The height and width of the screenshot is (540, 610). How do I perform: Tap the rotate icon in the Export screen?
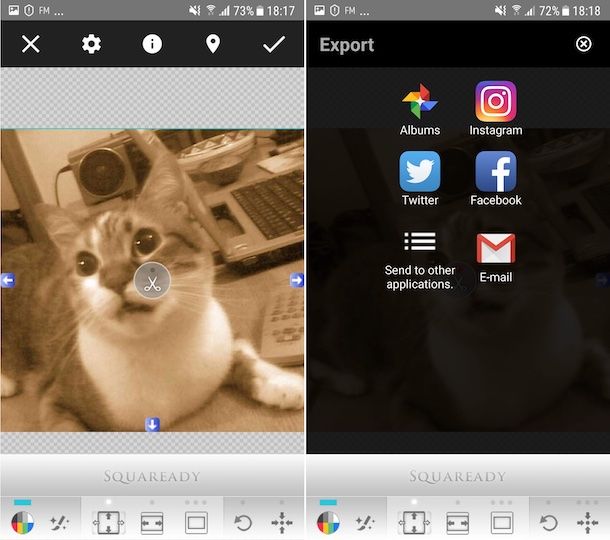(x=549, y=522)
